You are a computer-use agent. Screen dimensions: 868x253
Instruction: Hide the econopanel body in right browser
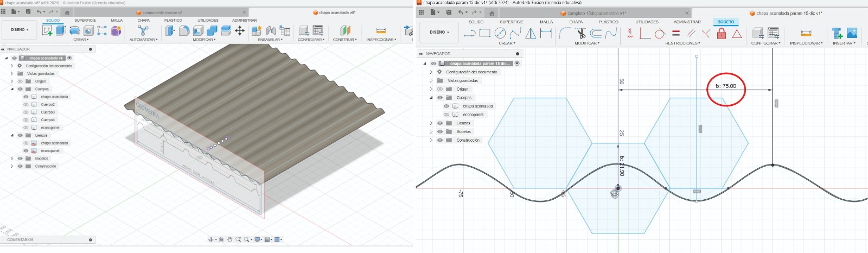coord(446,115)
